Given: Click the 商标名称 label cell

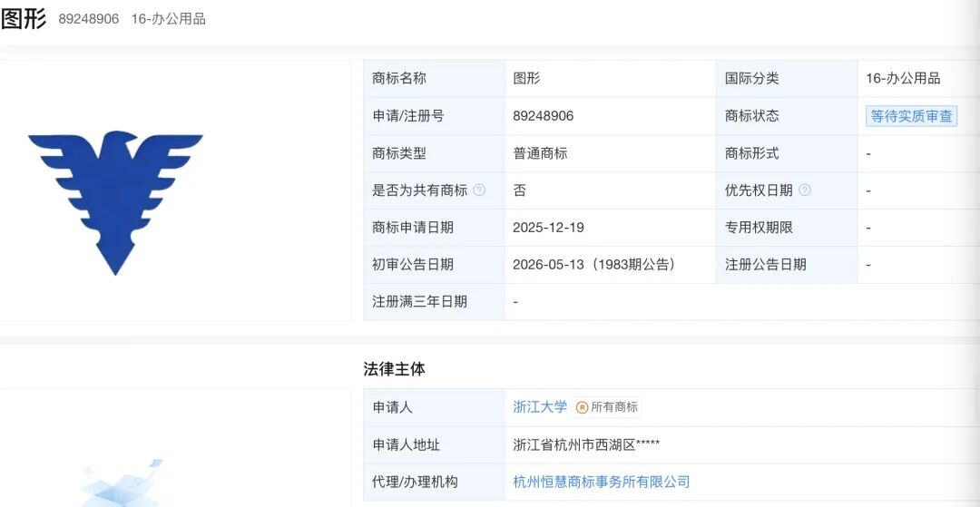Looking at the screenshot, I should (x=435, y=79).
